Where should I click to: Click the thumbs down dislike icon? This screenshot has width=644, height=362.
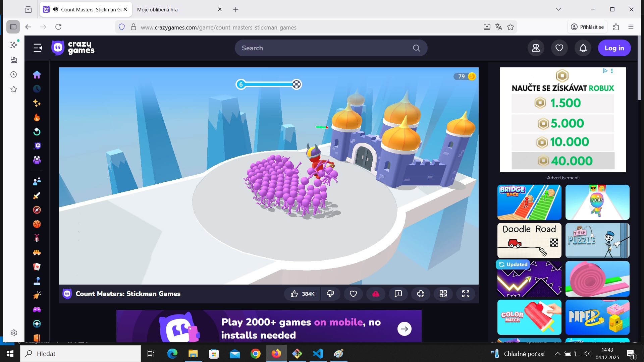click(330, 294)
